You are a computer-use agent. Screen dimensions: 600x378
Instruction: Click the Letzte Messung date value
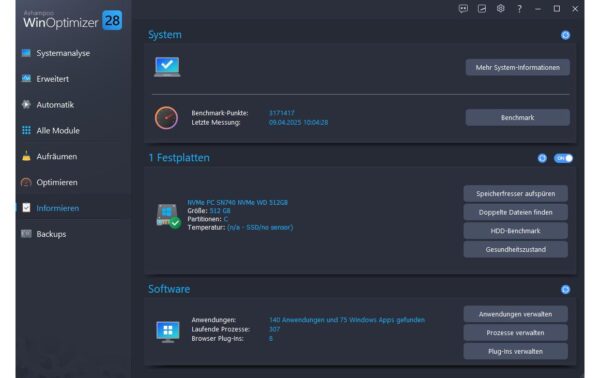click(x=298, y=122)
